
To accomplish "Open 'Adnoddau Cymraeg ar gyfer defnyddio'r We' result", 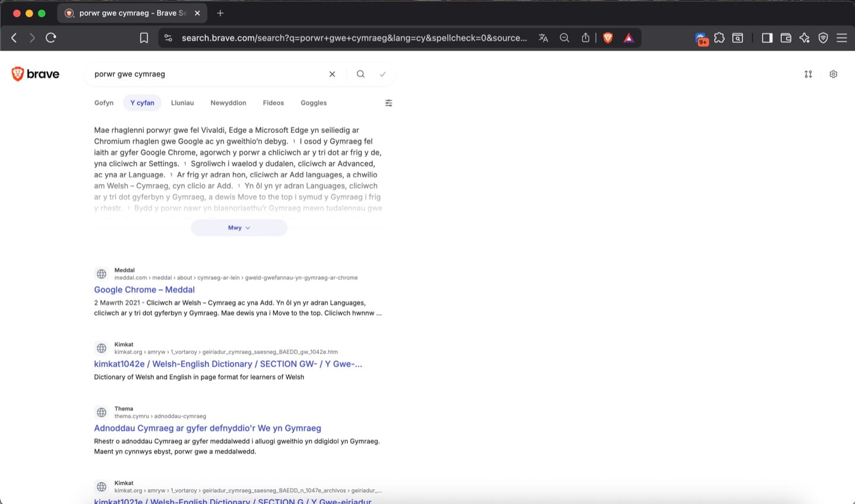I will 207,428.
